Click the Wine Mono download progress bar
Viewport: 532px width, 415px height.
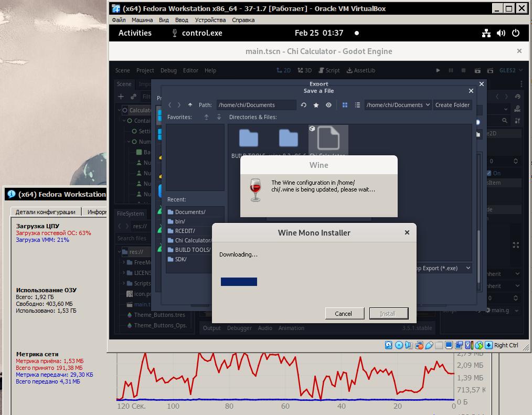[239, 282]
